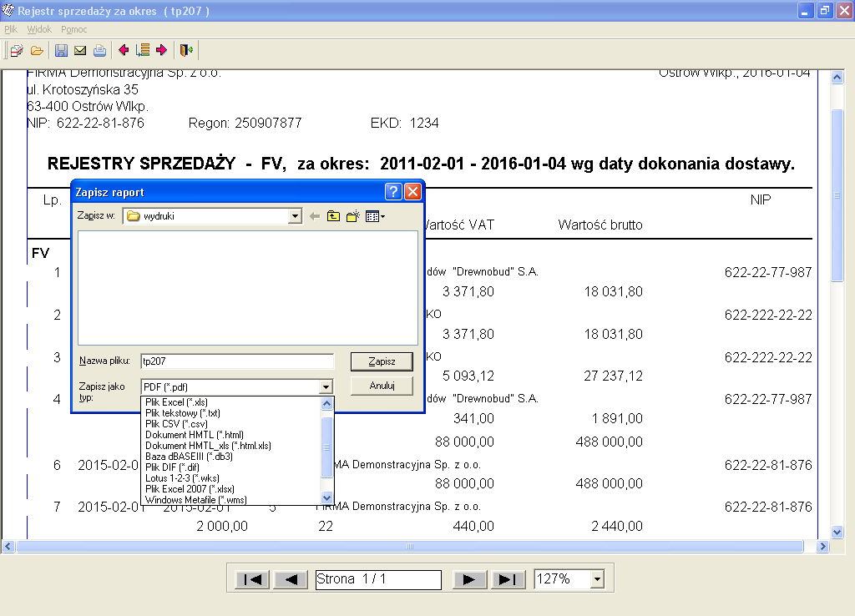Click the open folder toolbar icon
This screenshot has height=616, width=855.
(x=37, y=51)
